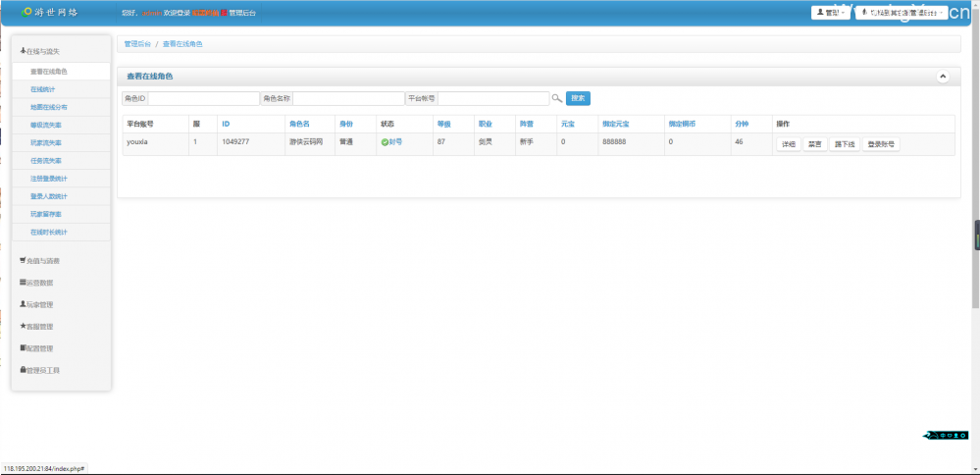
Task: Focus the 平台帐号 input field
Action: pos(493,99)
